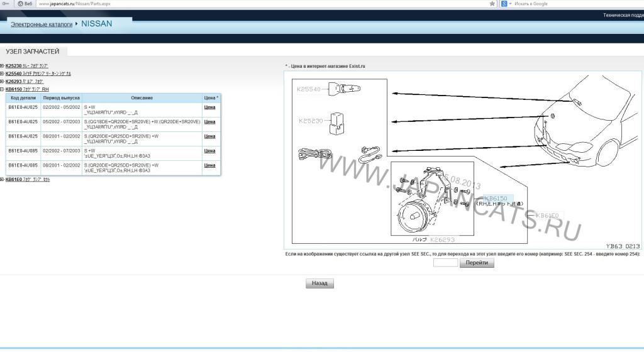Click the Exist.ru price note text

(325, 66)
